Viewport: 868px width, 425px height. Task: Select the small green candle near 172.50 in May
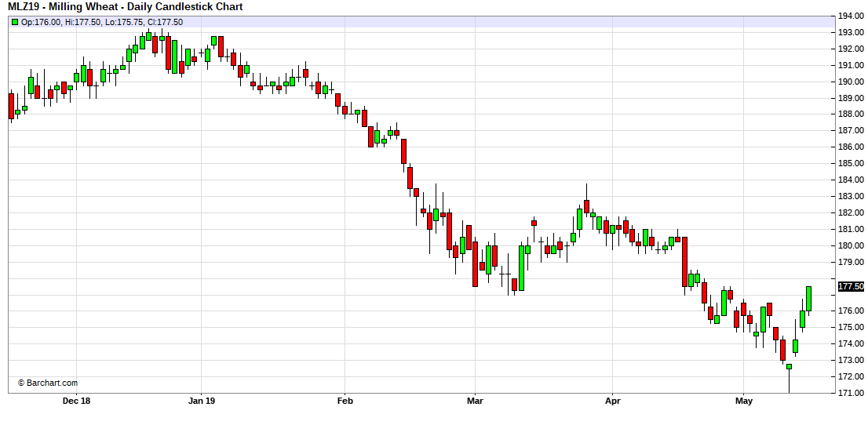[x=790, y=366]
